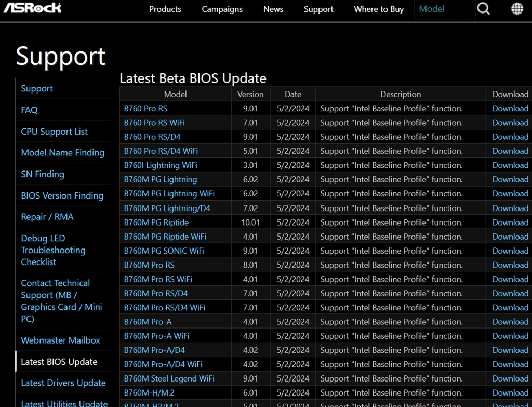The width and height of the screenshot is (532, 407).
Task: Open the B760M PG Lightning WiFi model link
Action: coord(169,194)
